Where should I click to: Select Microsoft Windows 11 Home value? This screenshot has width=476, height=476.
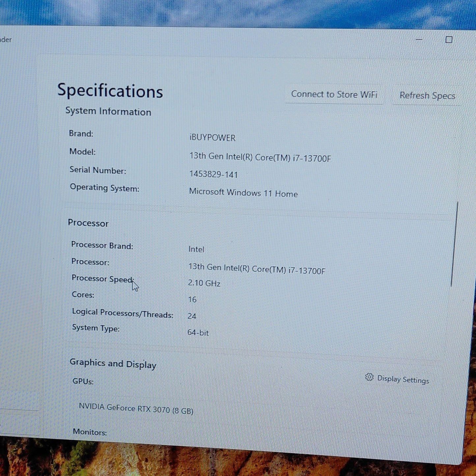pyautogui.click(x=243, y=193)
